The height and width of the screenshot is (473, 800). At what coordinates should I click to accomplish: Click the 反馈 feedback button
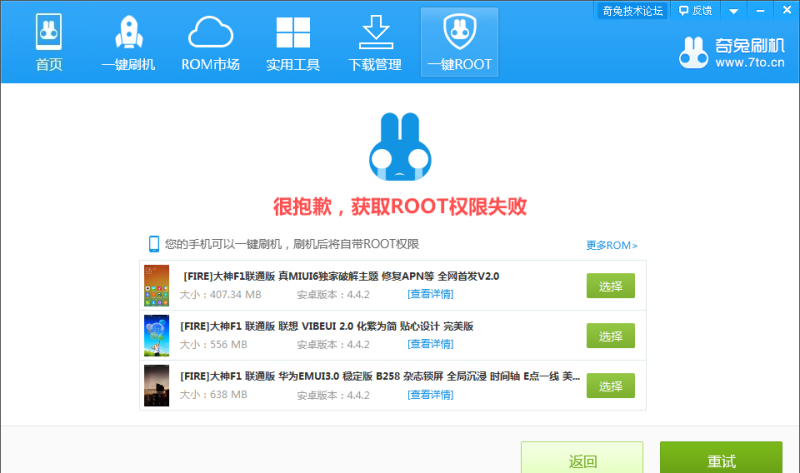(695, 11)
